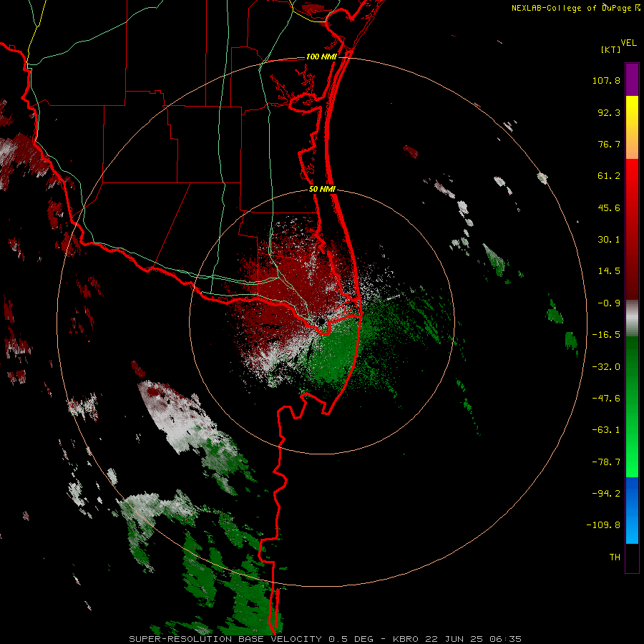Click the 45.6 value on the velocity scale
Viewport: 644px width, 644px height.
tap(609, 208)
